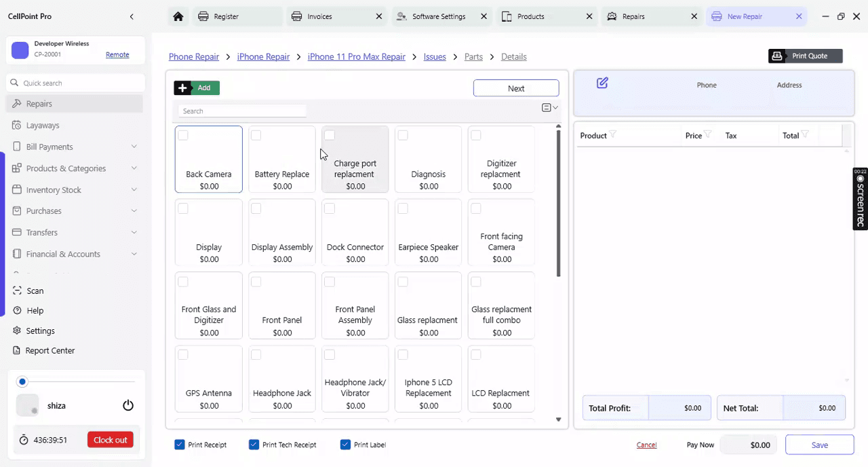This screenshot has width=868, height=467.
Task: Click the Inventory Stock sidebar icon
Action: pyautogui.click(x=17, y=189)
